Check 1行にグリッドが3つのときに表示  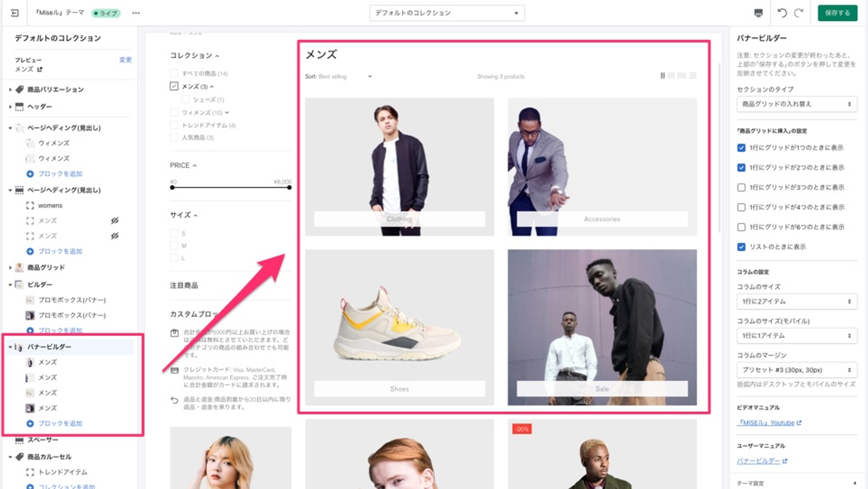(741, 188)
